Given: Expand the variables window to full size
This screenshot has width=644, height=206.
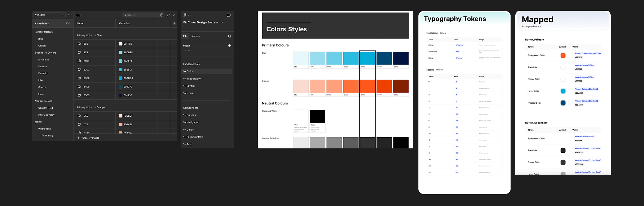Looking at the screenshot, I should pyautogui.click(x=168, y=15).
